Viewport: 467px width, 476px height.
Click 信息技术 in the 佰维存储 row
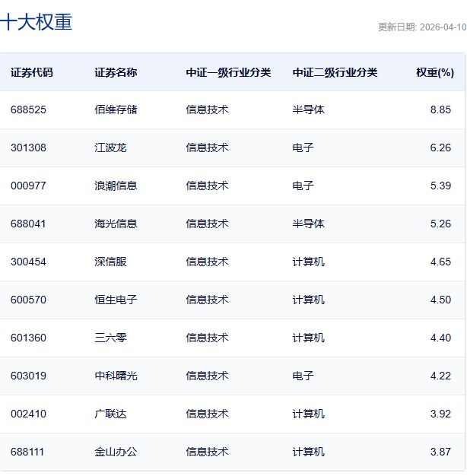pos(207,109)
